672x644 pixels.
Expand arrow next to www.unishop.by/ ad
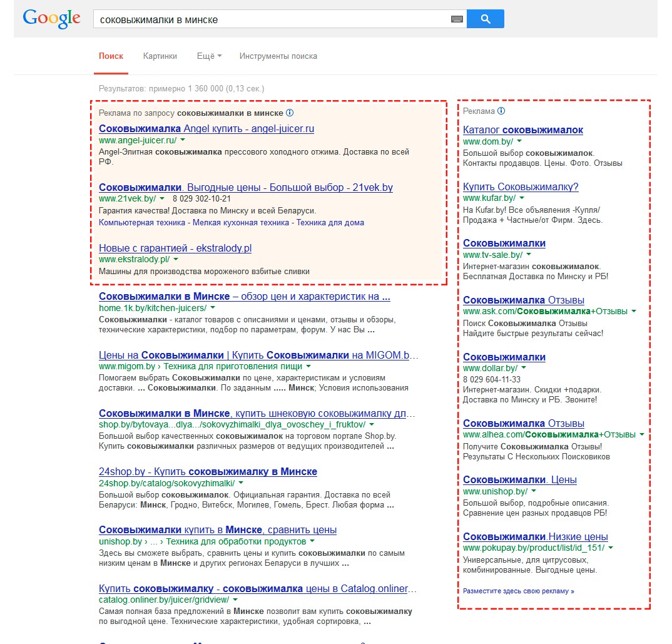(x=534, y=491)
